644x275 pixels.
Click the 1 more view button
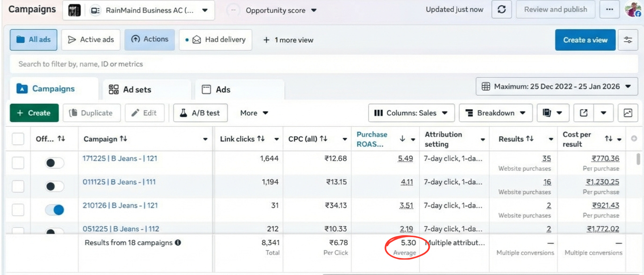coord(288,40)
